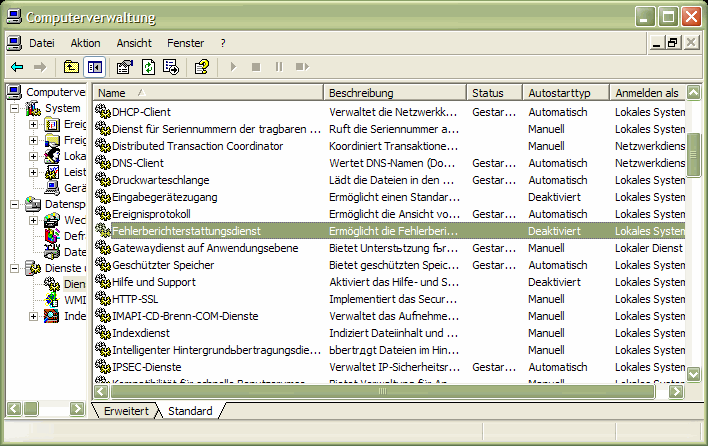Image resolution: width=708 pixels, height=446 pixels.
Task: Open Properties toolbar icon
Action: pos(125,67)
